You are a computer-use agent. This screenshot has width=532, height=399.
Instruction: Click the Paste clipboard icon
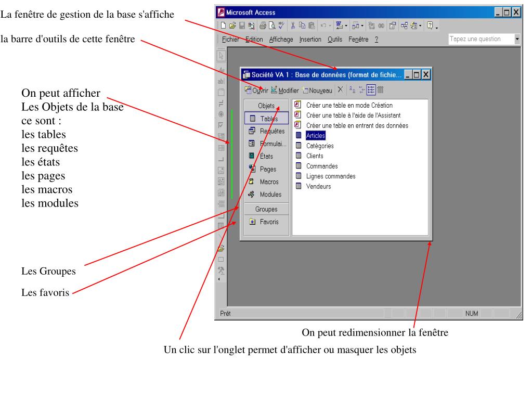[x=312, y=25]
